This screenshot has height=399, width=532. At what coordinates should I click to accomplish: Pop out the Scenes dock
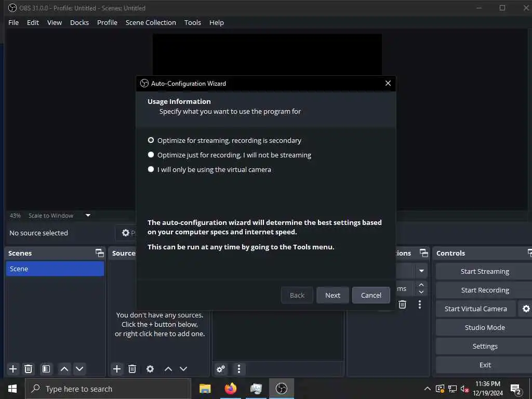tap(99, 253)
